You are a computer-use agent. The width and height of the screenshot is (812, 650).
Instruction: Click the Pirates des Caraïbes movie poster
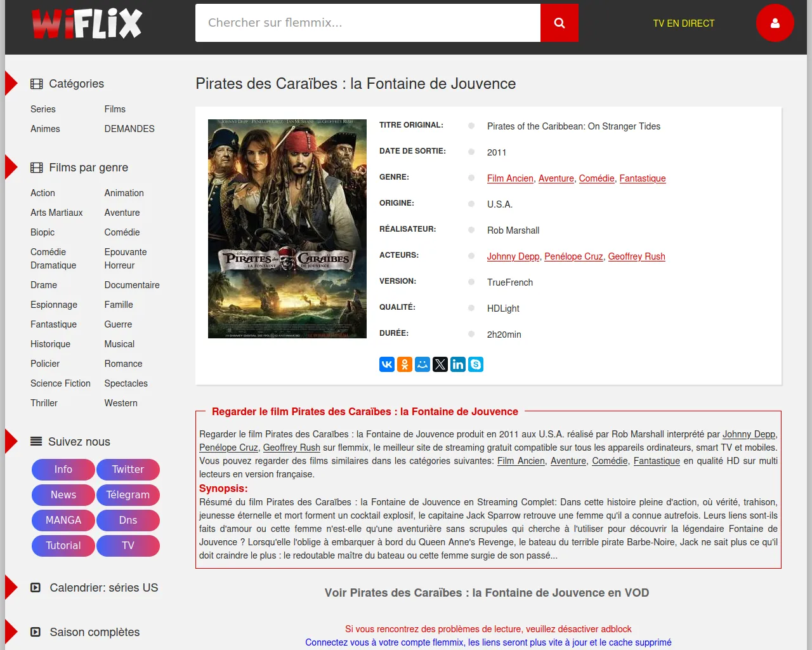pos(287,229)
